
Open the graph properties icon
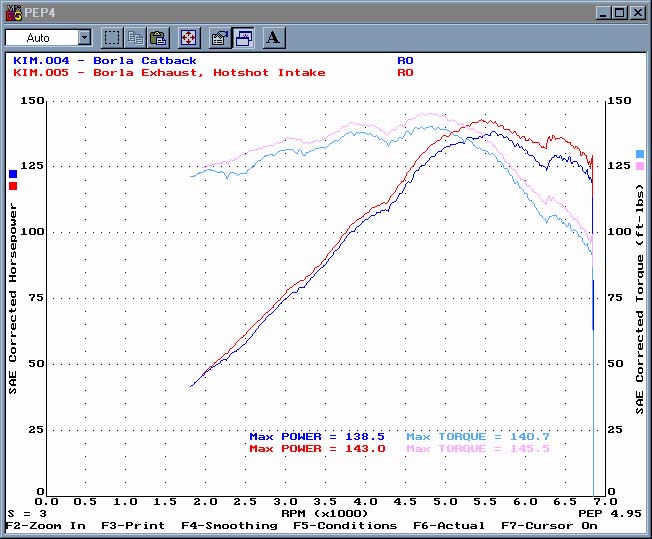click(220, 38)
